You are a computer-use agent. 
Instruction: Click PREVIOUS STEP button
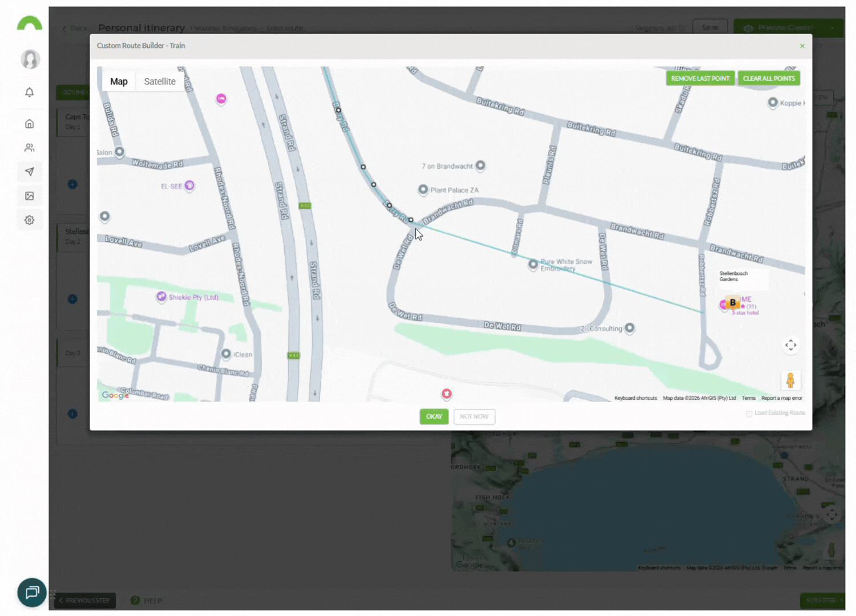coord(85,601)
